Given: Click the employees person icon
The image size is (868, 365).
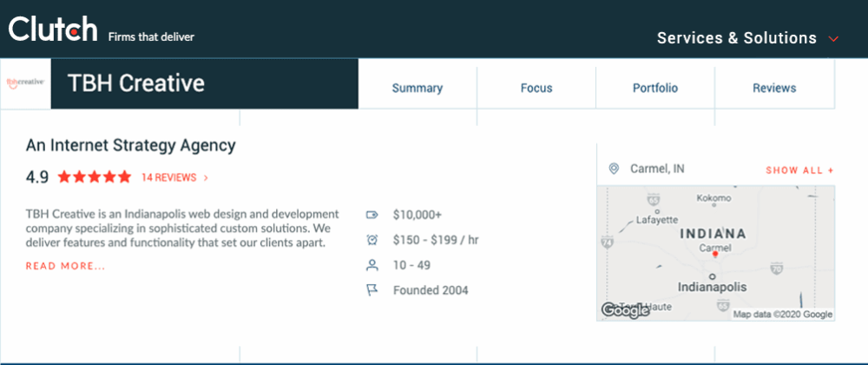Looking at the screenshot, I should [x=372, y=265].
